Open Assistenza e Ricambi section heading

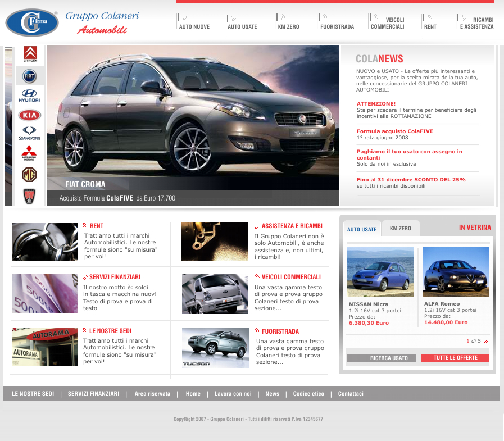292,226
